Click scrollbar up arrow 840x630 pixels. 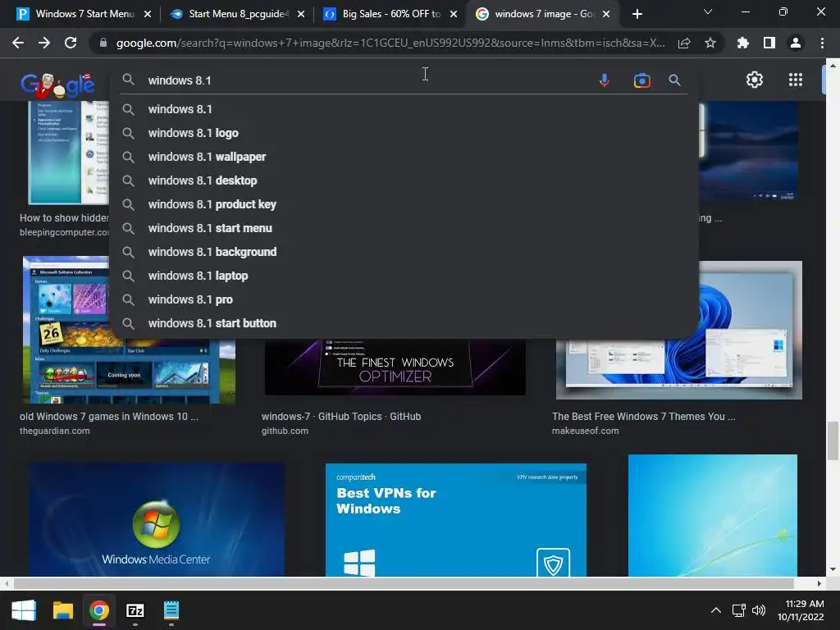click(833, 65)
